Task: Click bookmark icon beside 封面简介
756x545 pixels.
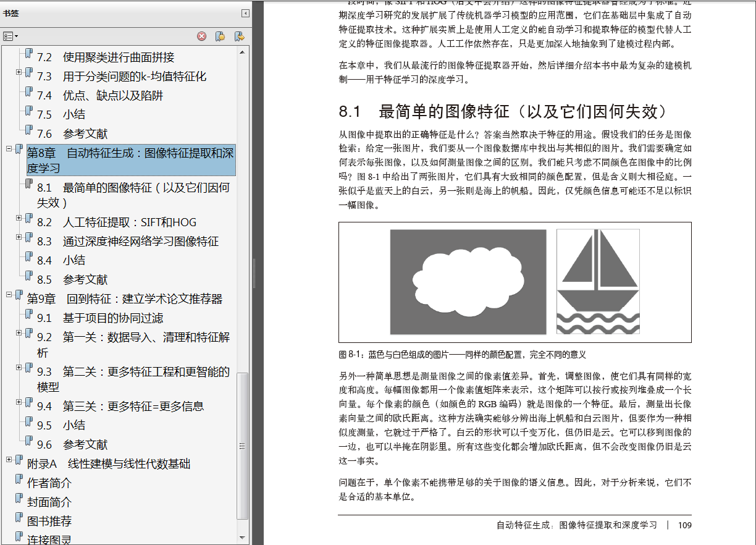Action: pyautogui.click(x=19, y=499)
